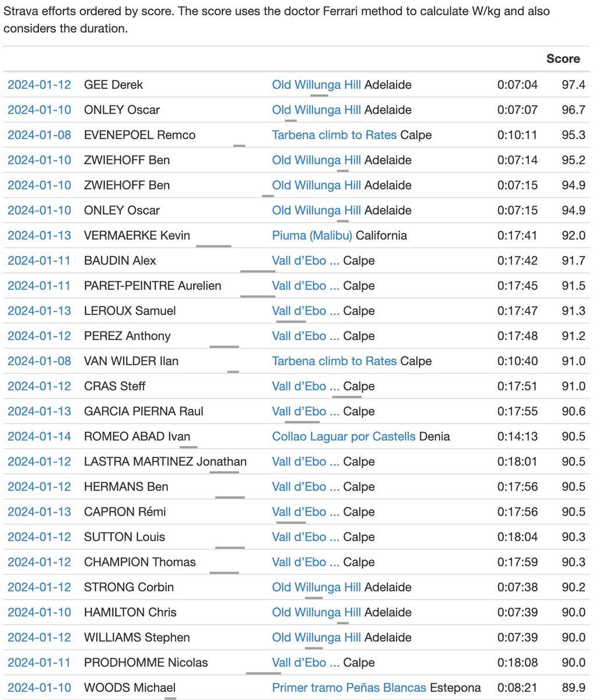
Task: Open Primer tramo Peñas Blancas segment link
Action: (349, 688)
